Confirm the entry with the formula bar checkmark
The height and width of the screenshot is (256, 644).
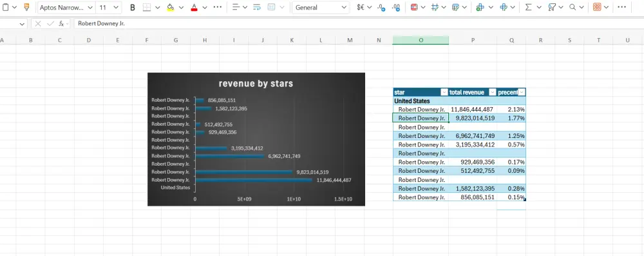(50, 24)
